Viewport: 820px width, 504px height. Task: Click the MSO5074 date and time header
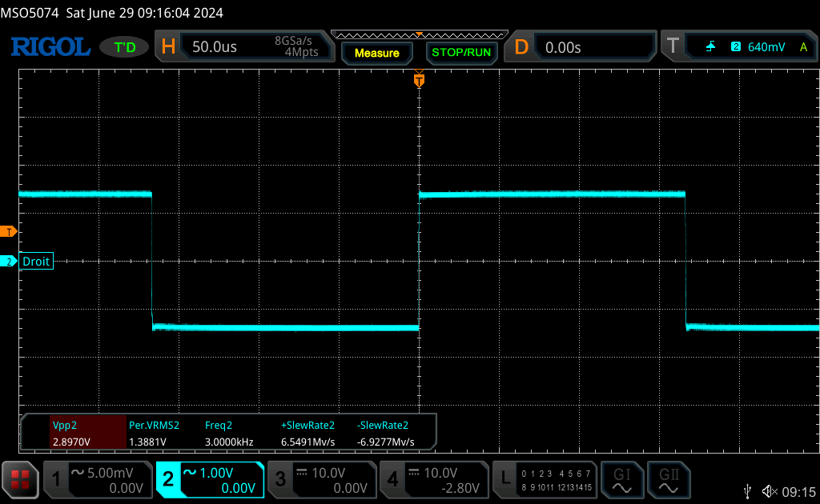coord(112,13)
